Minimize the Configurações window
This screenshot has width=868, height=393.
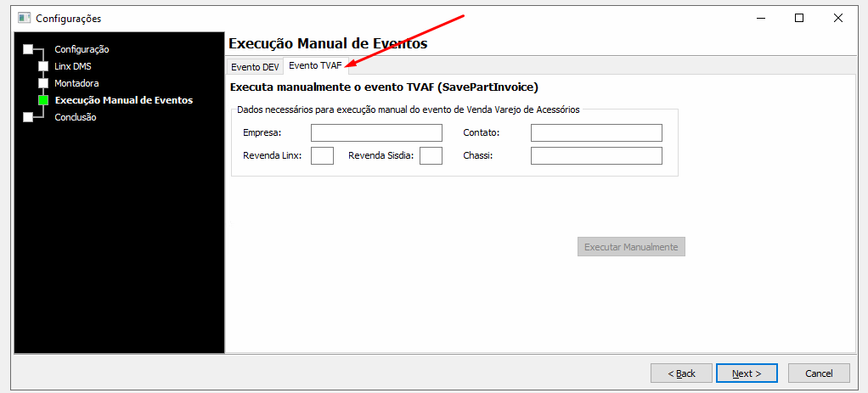click(x=761, y=19)
